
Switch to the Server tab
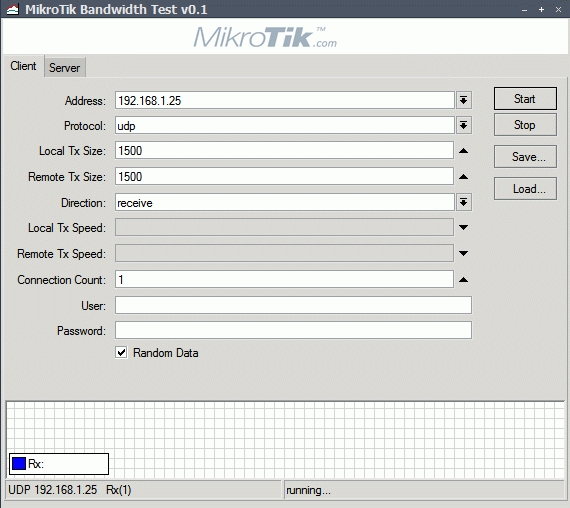(x=65, y=68)
